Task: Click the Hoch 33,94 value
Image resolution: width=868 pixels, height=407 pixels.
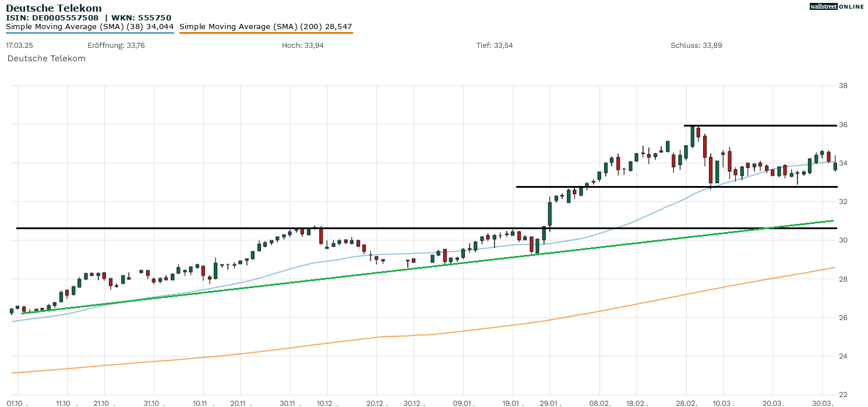Action: tap(302, 45)
